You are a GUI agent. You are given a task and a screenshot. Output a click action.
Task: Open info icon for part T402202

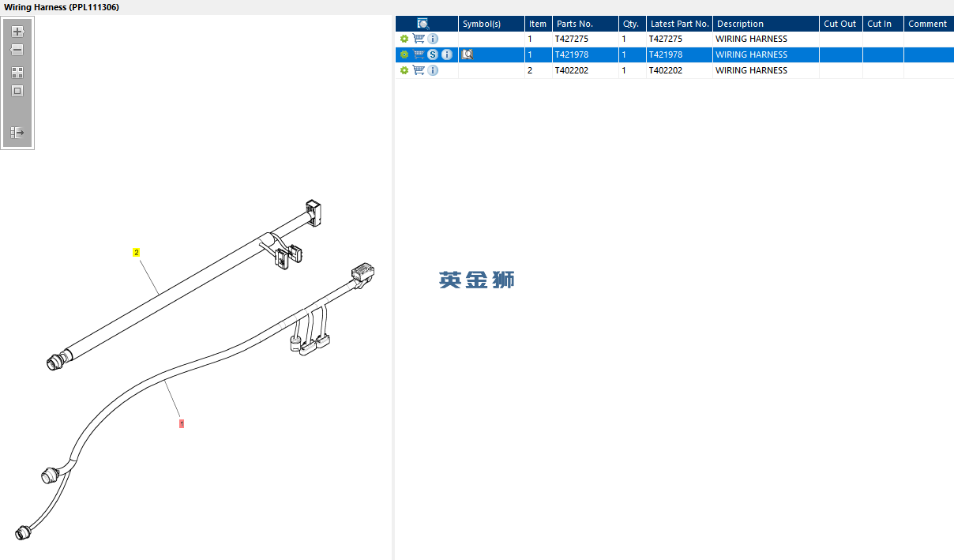433,70
